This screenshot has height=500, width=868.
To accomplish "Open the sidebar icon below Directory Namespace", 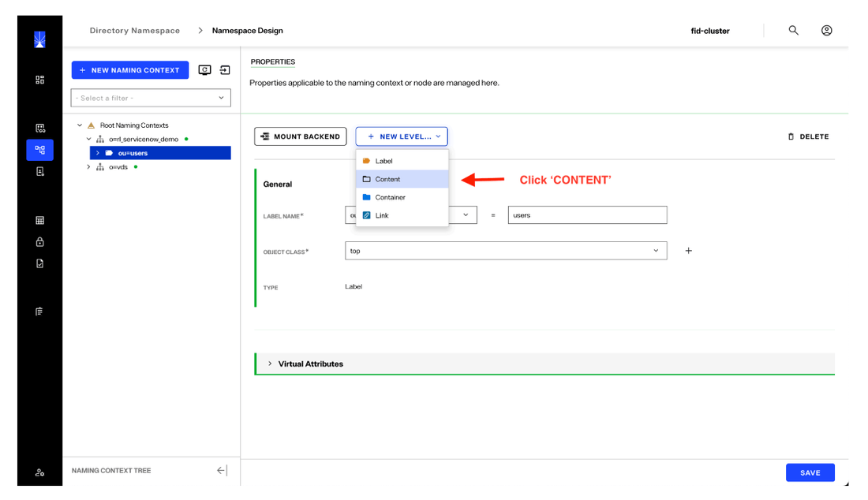I will (40, 171).
